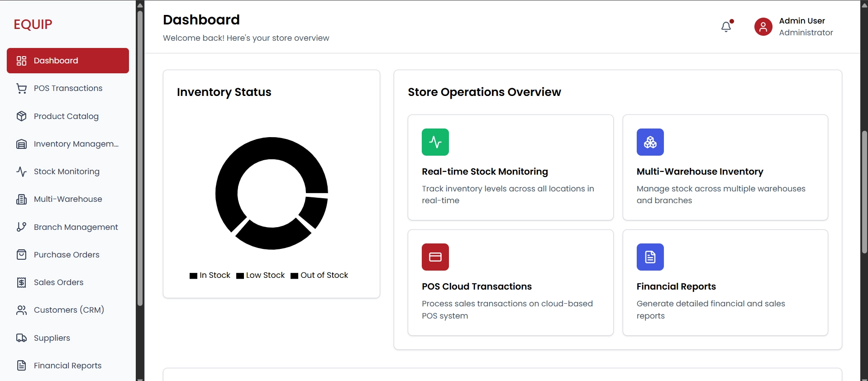Toggle the Low Stock legend item
The image size is (868, 381).
pos(261,276)
